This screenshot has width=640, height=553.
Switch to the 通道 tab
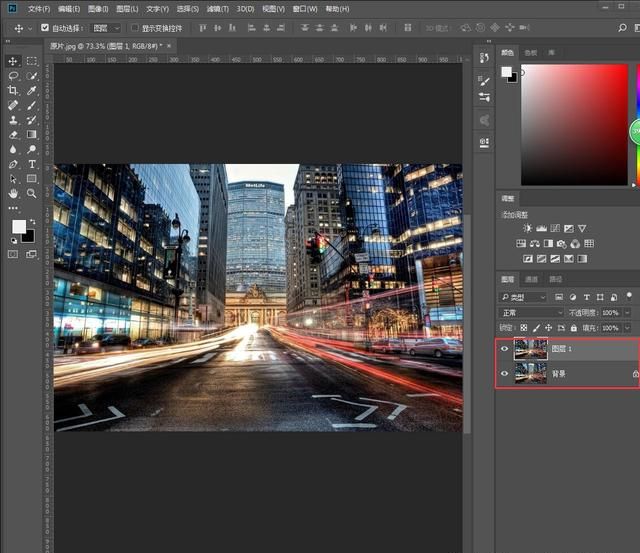tap(531, 279)
